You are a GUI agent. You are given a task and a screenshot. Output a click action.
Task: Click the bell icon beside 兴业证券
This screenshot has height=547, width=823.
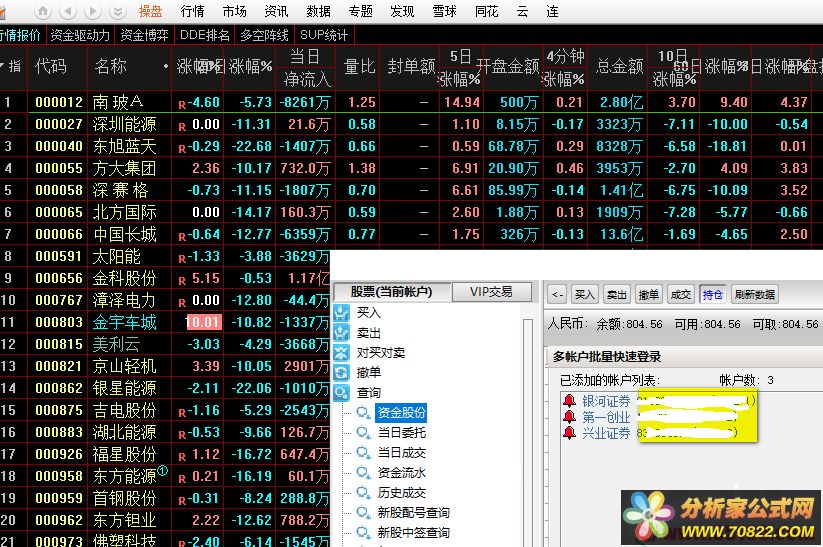tap(569, 433)
